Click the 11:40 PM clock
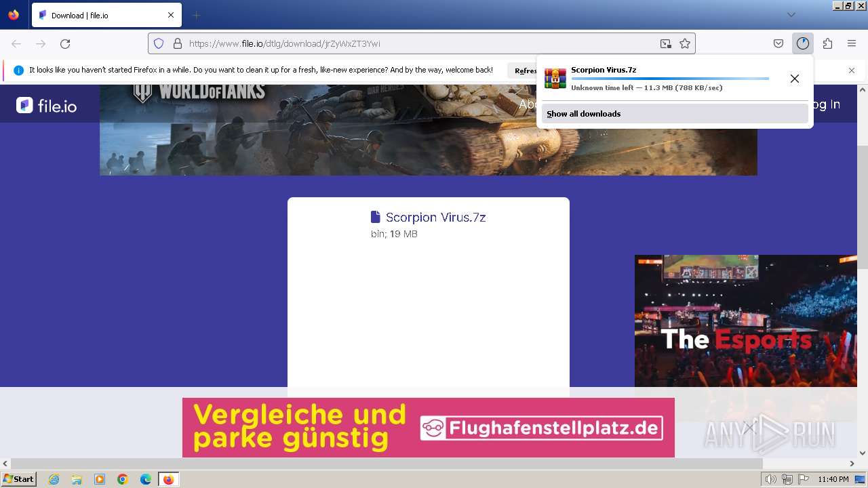This screenshot has height=488, width=868. coord(833,479)
